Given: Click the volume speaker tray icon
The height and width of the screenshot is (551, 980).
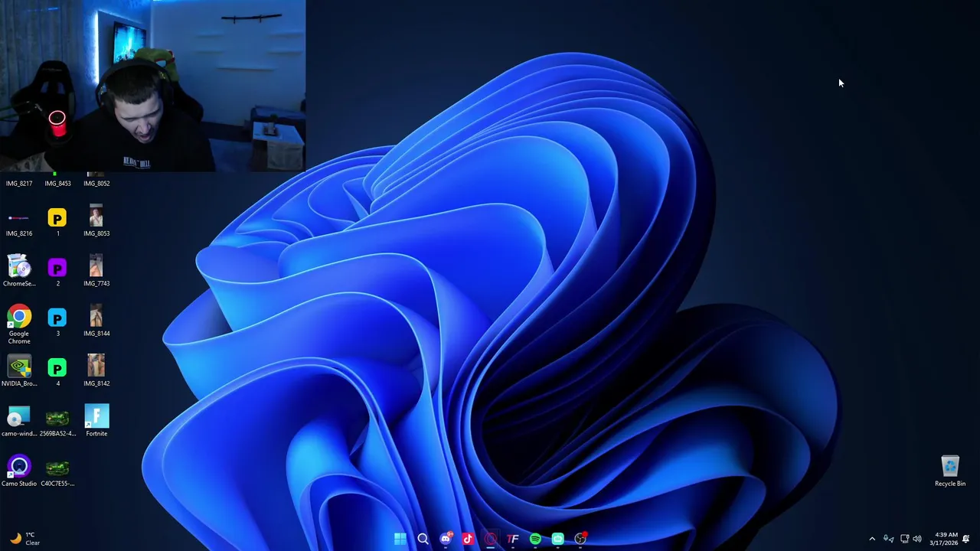Looking at the screenshot, I should 917,539.
